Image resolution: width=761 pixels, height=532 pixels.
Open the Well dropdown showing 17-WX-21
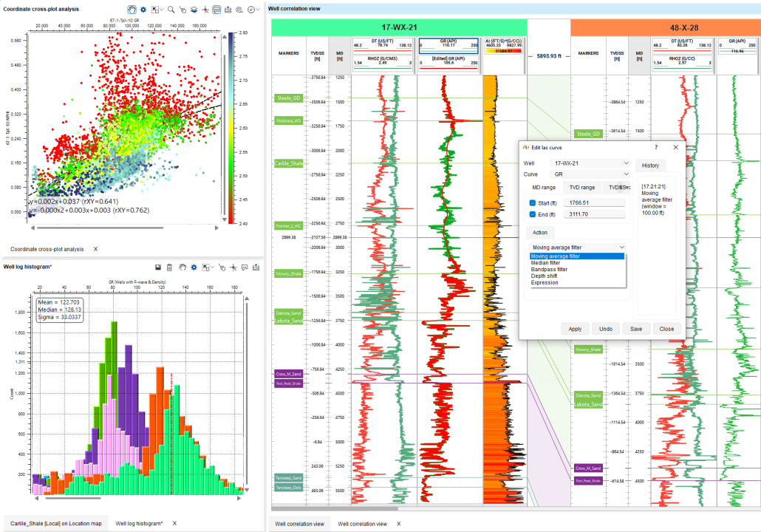590,163
